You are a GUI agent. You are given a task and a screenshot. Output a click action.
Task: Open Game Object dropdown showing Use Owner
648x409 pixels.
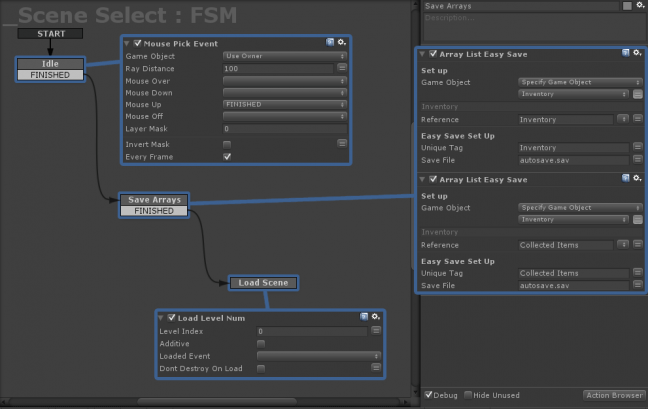pyautogui.click(x=285, y=56)
